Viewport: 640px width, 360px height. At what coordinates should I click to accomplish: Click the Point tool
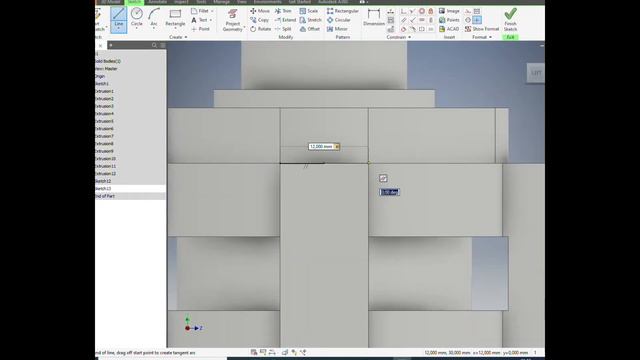(200, 29)
